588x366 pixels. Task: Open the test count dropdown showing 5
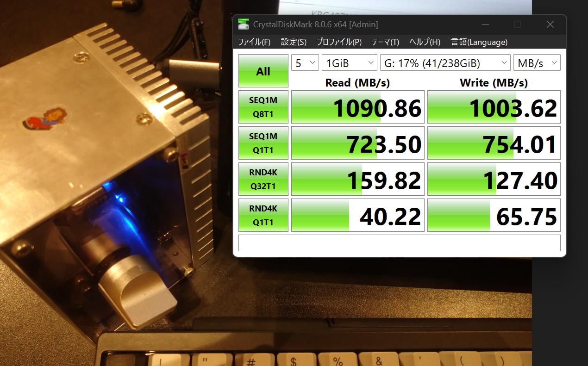(305, 63)
